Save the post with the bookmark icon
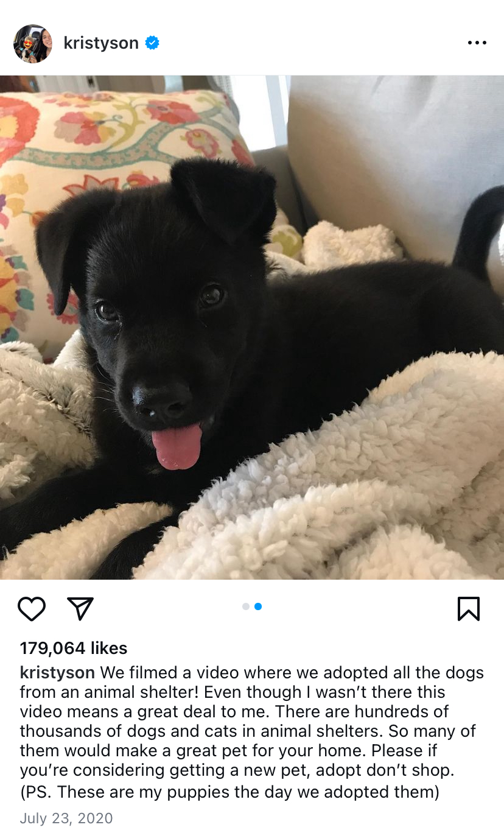 (468, 608)
